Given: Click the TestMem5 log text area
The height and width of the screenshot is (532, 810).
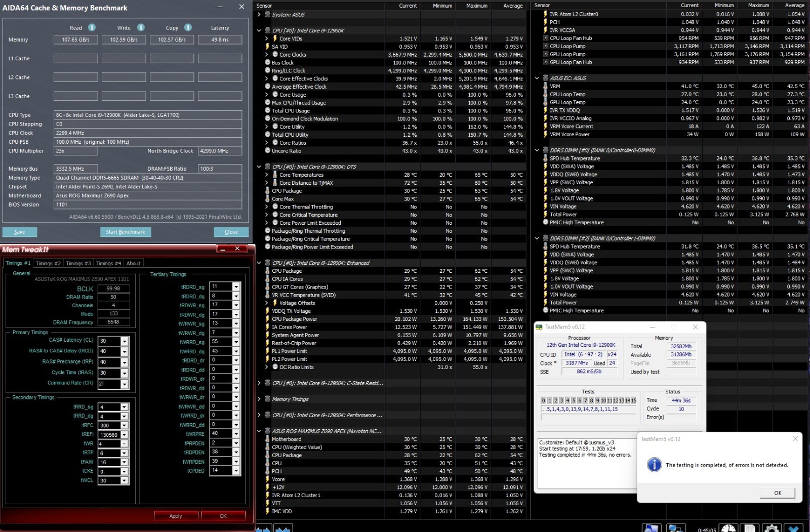Looking at the screenshot, I should pos(586,464).
